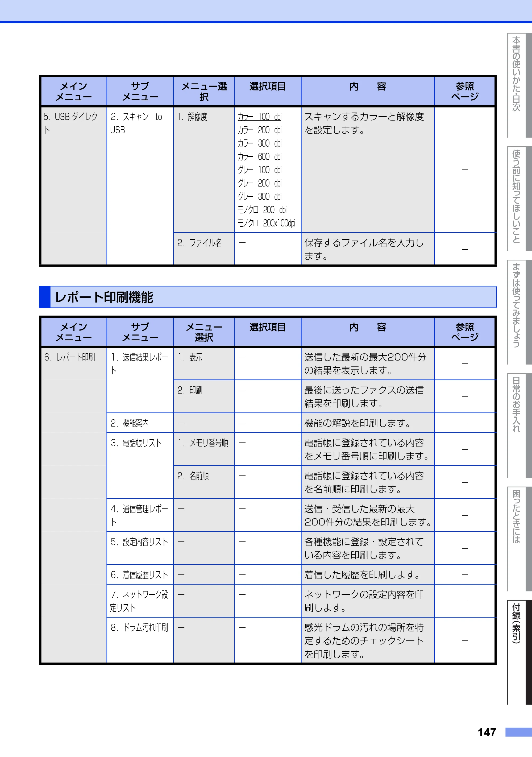Select the 1. メモリ番号順 menu cell
Screen dimensions: 532x757
204,449
